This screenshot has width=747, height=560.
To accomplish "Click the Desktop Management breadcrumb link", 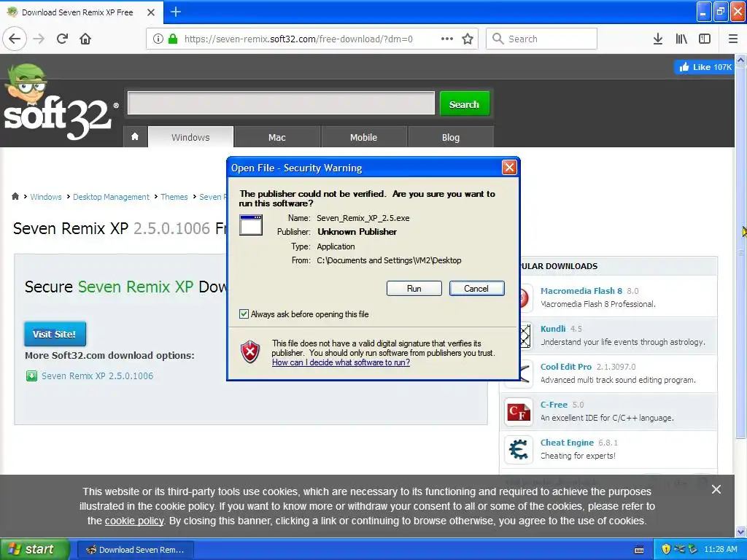I will click(111, 197).
